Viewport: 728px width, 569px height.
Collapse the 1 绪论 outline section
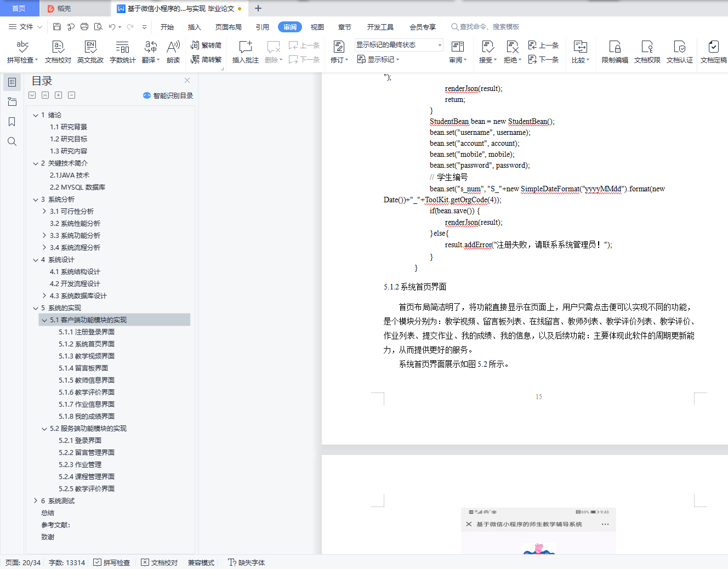36,115
